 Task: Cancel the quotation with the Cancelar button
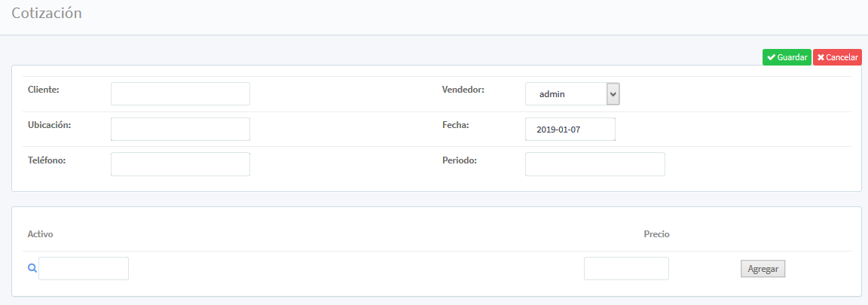click(837, 58)
